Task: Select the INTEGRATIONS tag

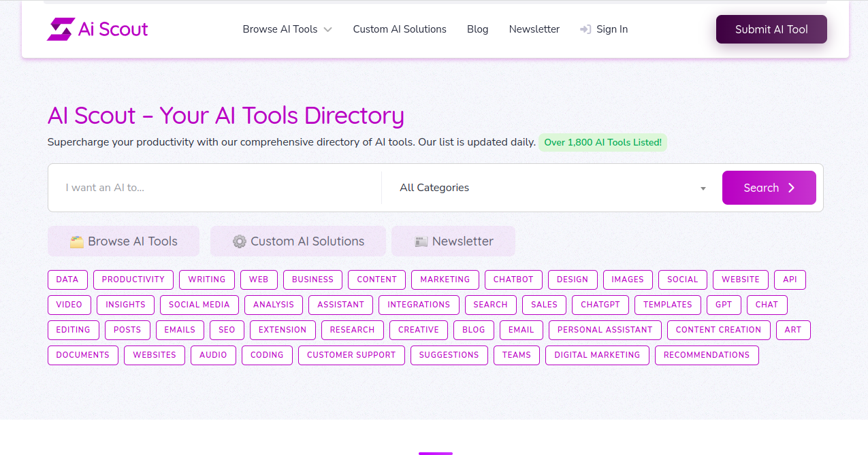Action: [x=419, y=305]
